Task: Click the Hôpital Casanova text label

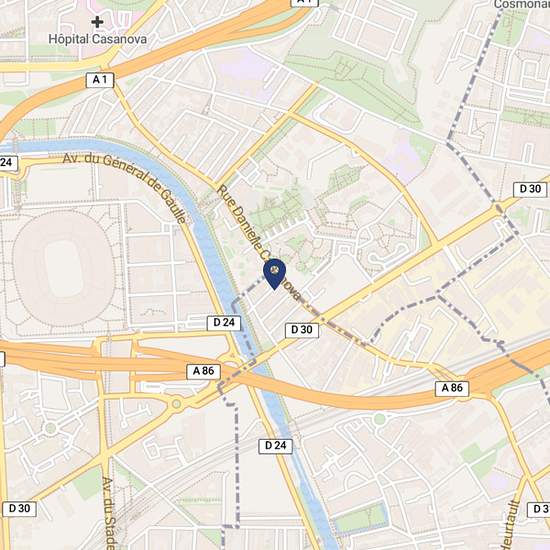Action: coord(98,39)
